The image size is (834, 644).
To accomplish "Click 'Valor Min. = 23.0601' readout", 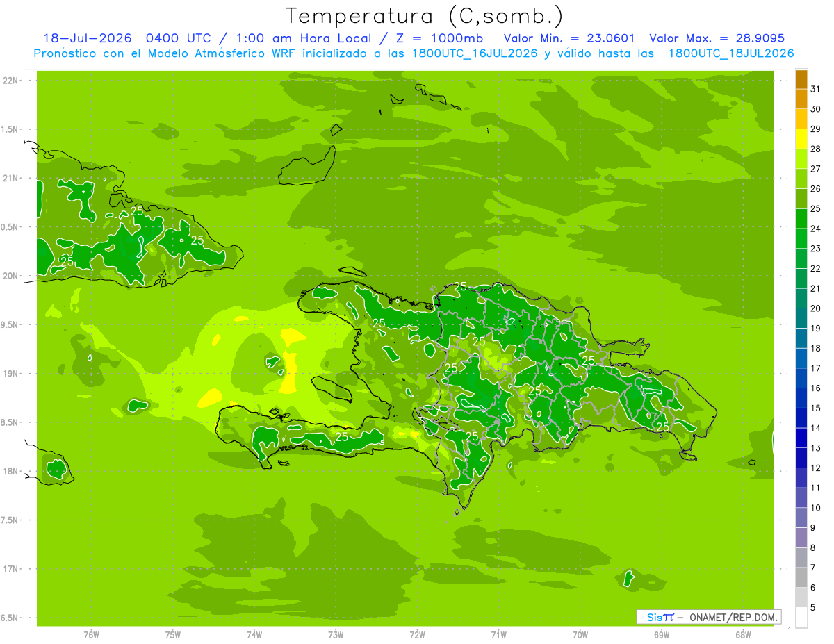I will (x=569, y=38).
